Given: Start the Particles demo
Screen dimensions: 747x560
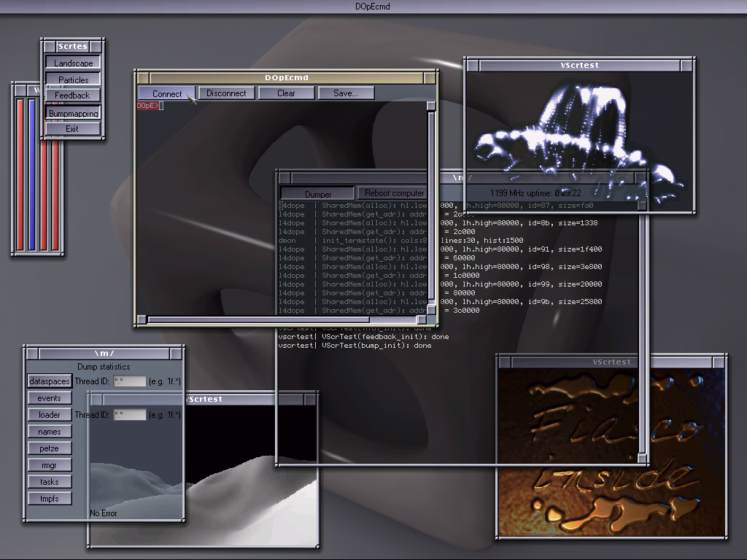Looking at the screenshot, I should click(x=73, y=79).
